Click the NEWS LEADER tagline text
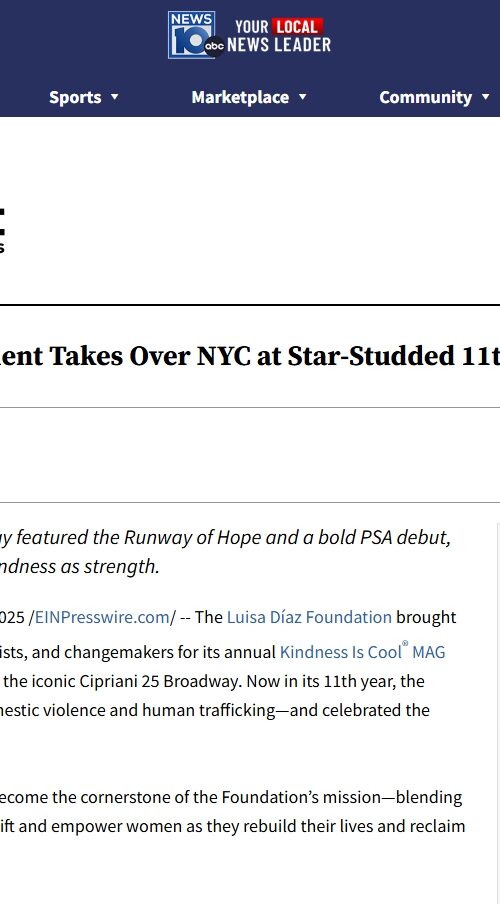This screenshot has width=500, height=904. click(279, 45)
